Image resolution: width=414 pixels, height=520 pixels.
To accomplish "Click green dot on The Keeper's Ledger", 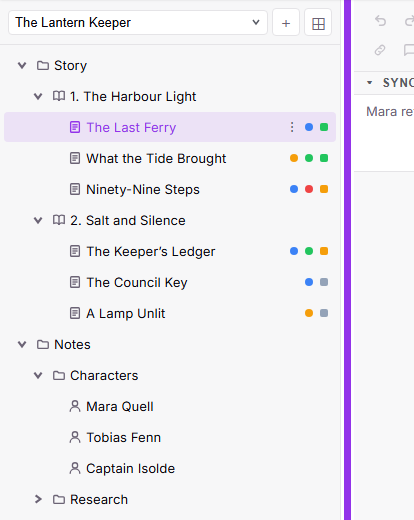I will [x=309, y=251].
